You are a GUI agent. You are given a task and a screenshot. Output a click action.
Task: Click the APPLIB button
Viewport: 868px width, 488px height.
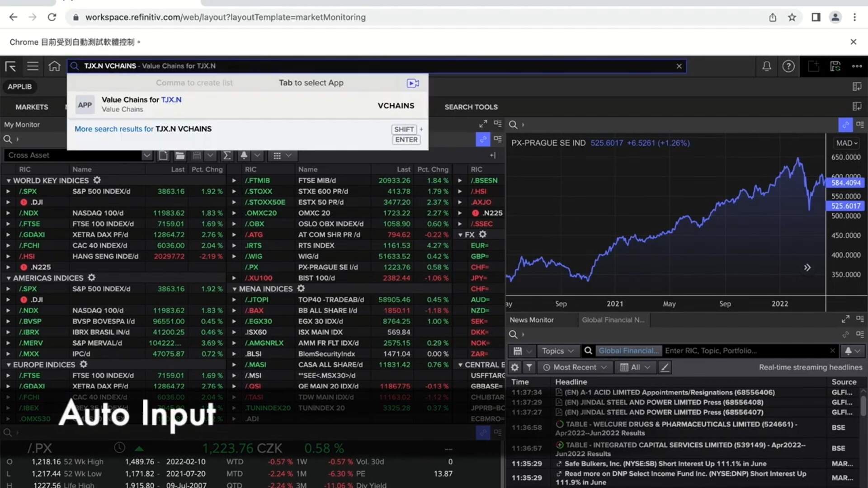pos(19,86)
